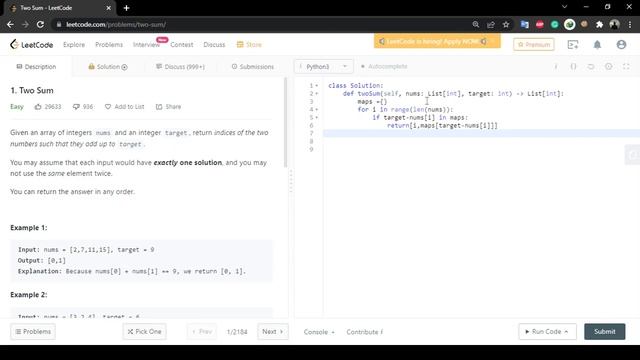Open the Contest navigation item
This screenshot has width=640, height=360.
[182, 44]
